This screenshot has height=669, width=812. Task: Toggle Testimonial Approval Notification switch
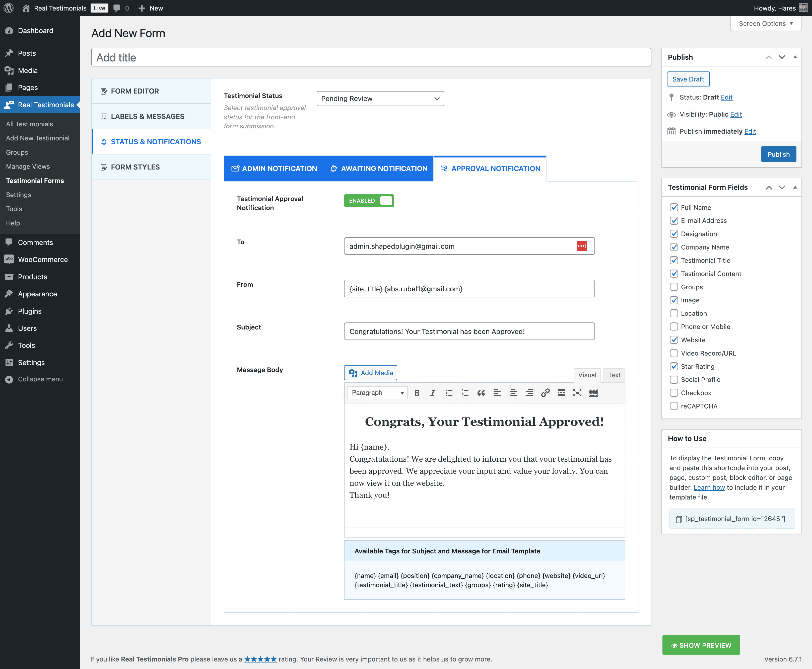[369, 200]
